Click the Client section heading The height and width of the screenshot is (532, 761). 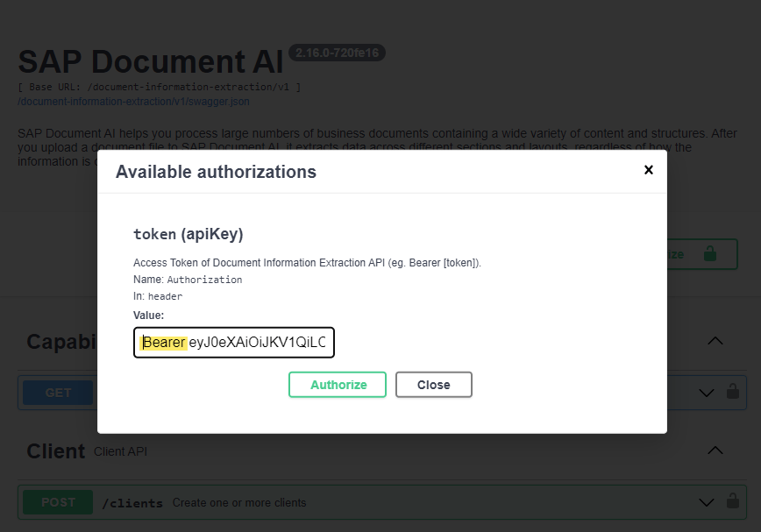[56, 451]
